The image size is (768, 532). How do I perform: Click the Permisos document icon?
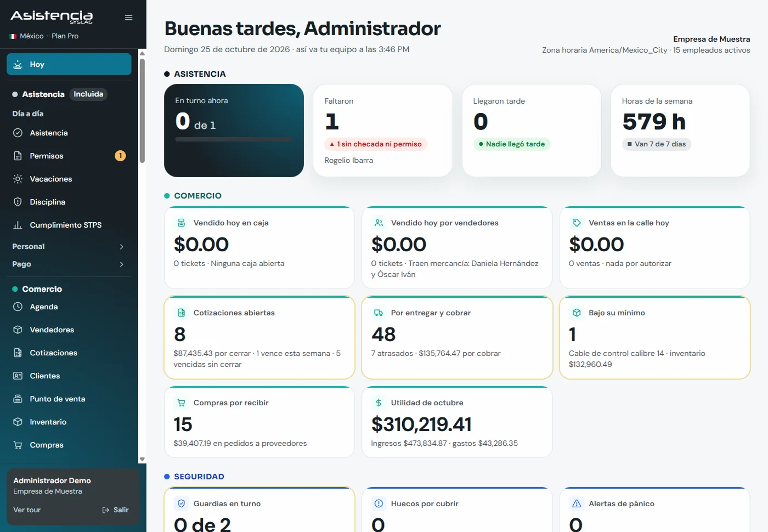point(18,156)
